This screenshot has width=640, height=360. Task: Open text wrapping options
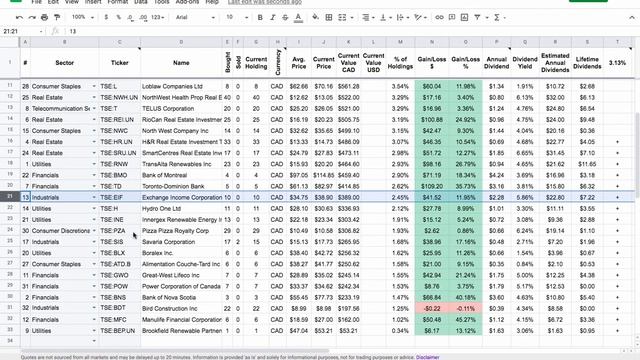point(402,18)
